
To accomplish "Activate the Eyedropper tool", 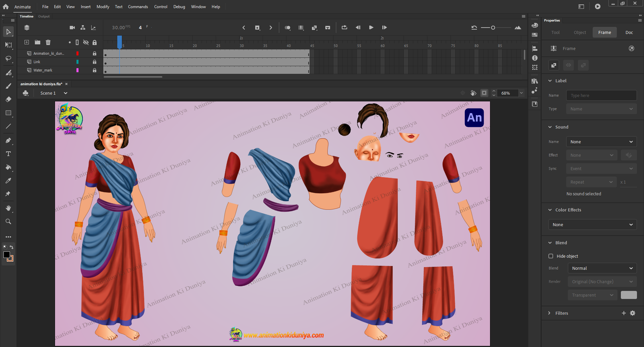I will (8, 181).
